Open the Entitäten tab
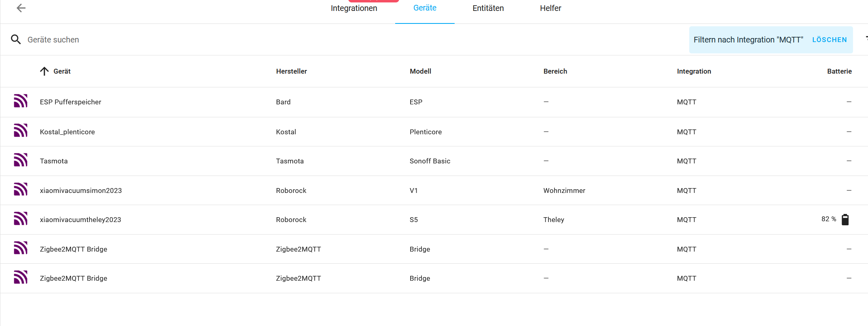The height and width of the screenshot is (326, 868). (x=488, y=8)
